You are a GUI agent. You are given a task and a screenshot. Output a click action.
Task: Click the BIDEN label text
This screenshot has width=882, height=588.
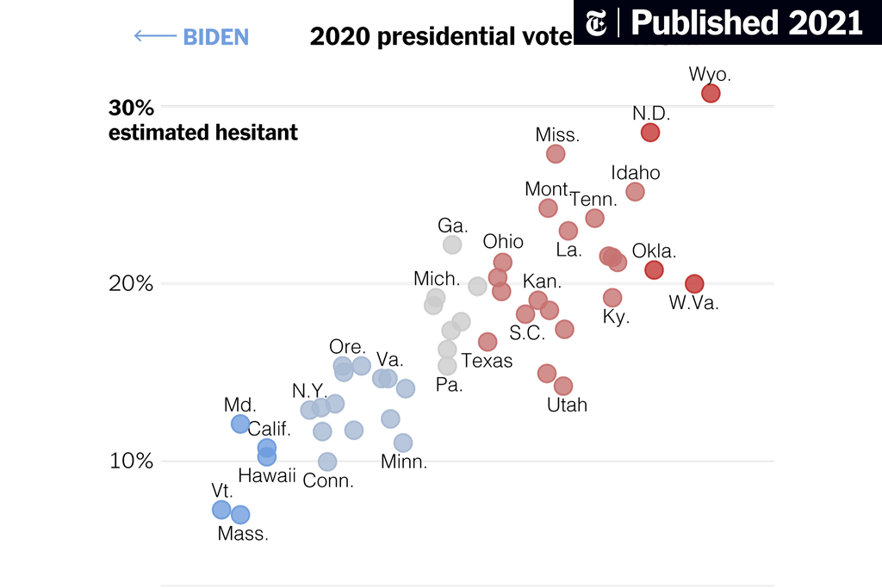coord(216,37)
